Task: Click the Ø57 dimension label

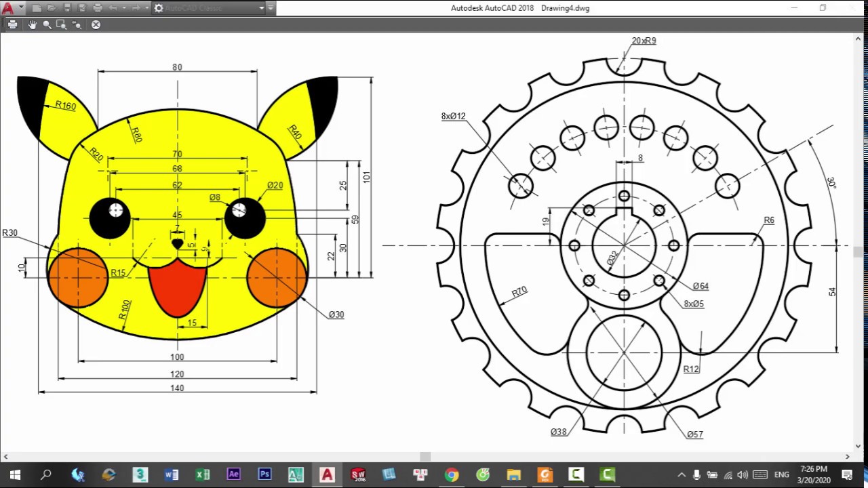Action: pos(694,434)
